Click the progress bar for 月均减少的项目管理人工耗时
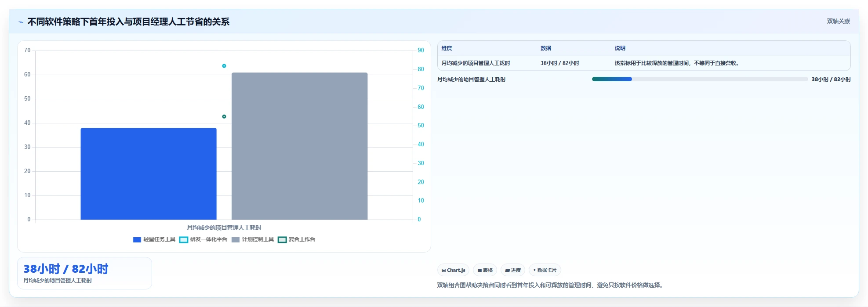 pyautogui.click(x=700, y=79)
